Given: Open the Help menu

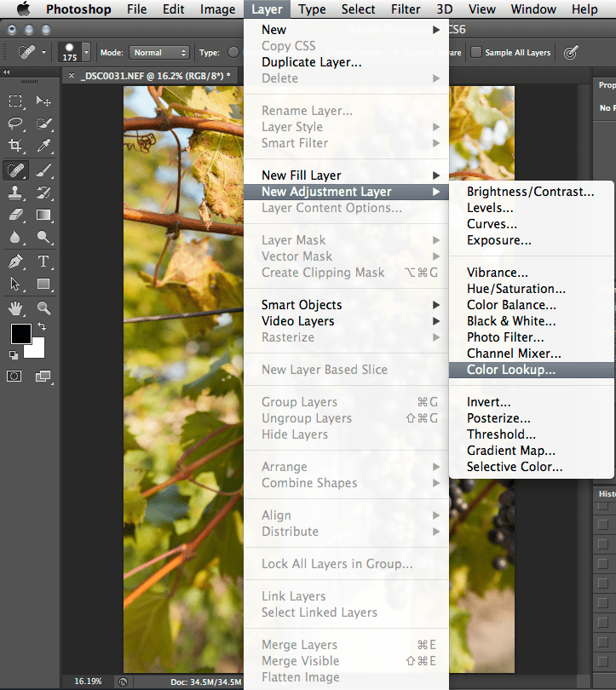Looking at the screenshot, I should [x=584, y=9].
